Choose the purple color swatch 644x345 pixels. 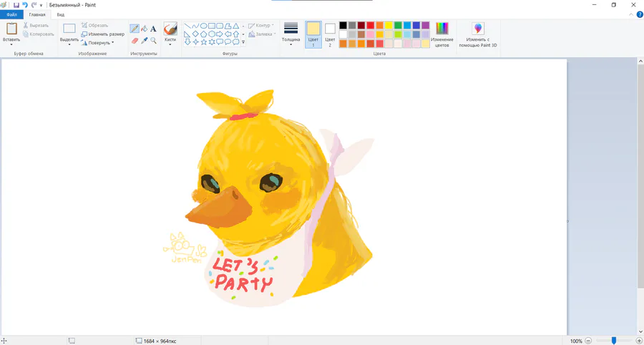click(x=426, y=26)
